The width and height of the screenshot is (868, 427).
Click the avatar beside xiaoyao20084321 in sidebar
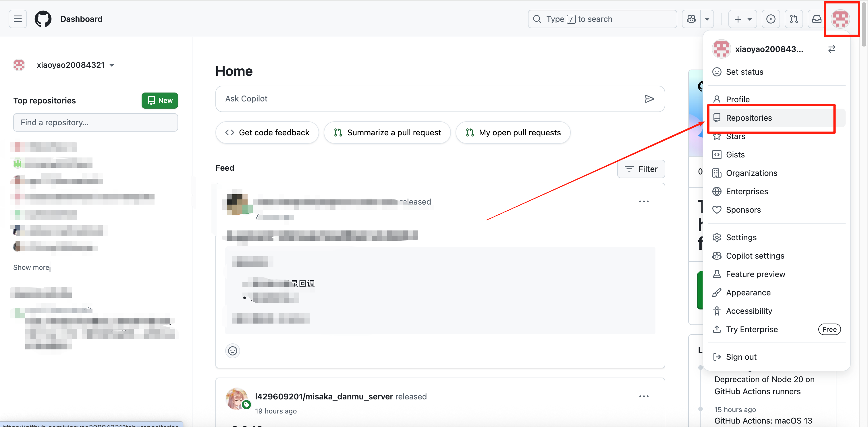tap(19, 65)
